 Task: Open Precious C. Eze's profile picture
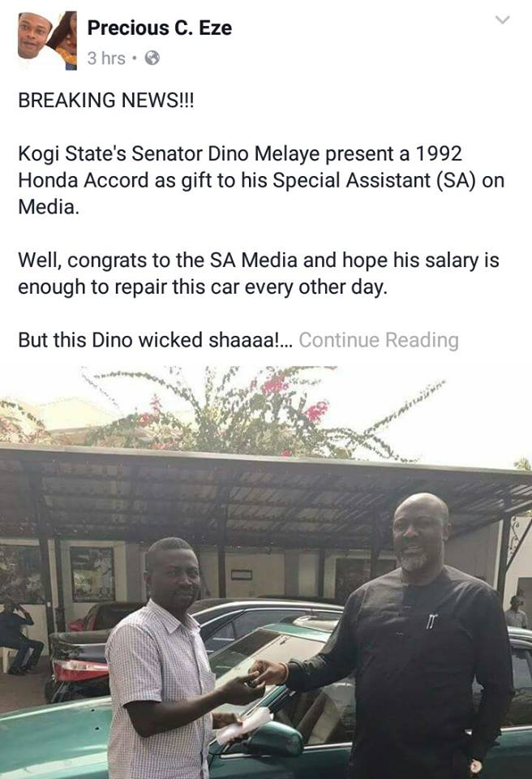pyautogui.click(x=48, y=41)
